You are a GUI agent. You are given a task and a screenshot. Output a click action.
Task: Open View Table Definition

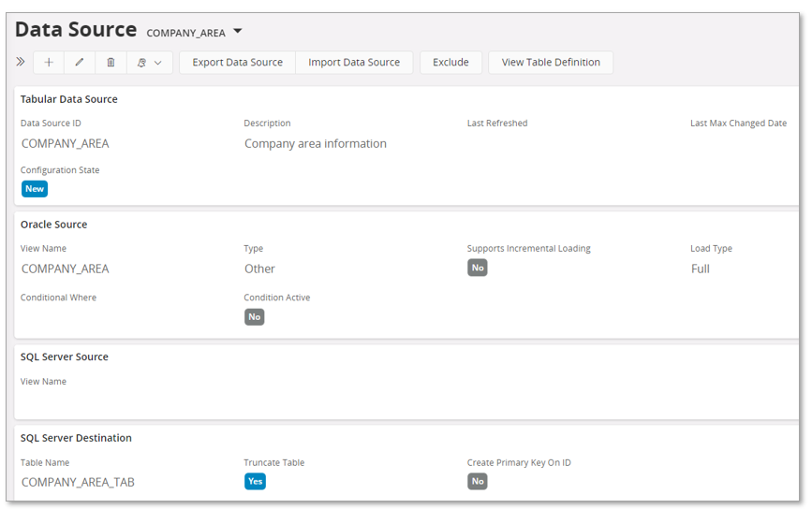[x=551, y=63]
